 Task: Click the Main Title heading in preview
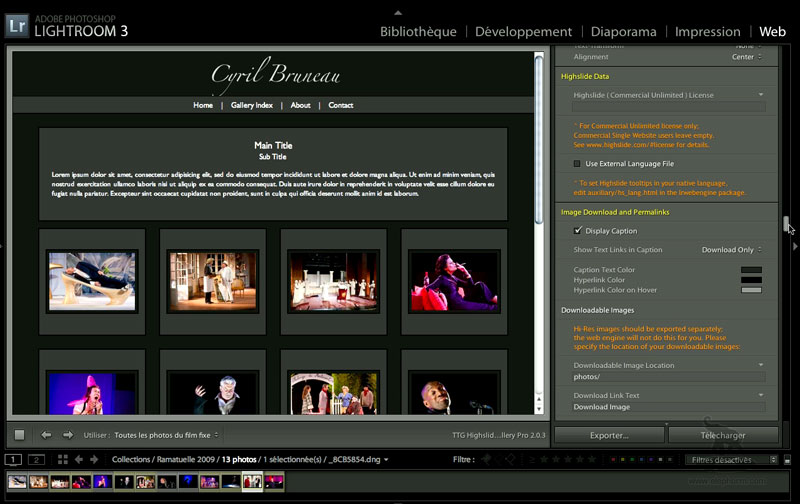(x=273, y=145)
